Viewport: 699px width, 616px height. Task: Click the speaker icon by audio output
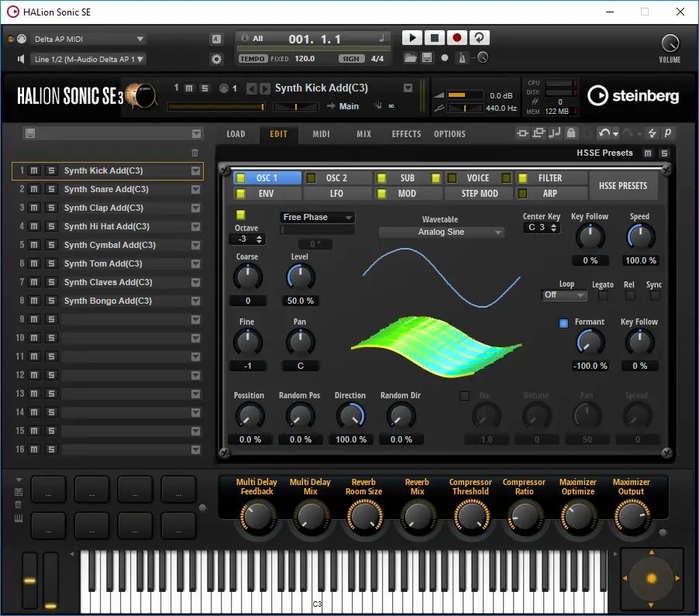click(20, 59)
